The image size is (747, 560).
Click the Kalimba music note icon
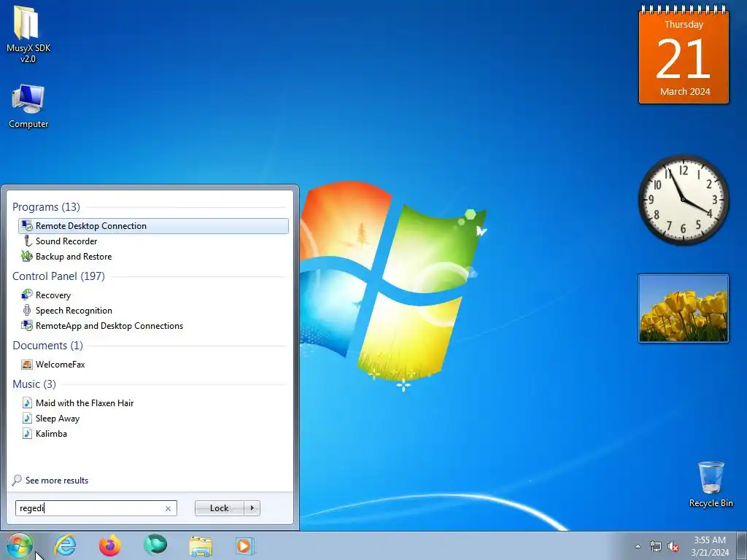click(x=27, y=433)
